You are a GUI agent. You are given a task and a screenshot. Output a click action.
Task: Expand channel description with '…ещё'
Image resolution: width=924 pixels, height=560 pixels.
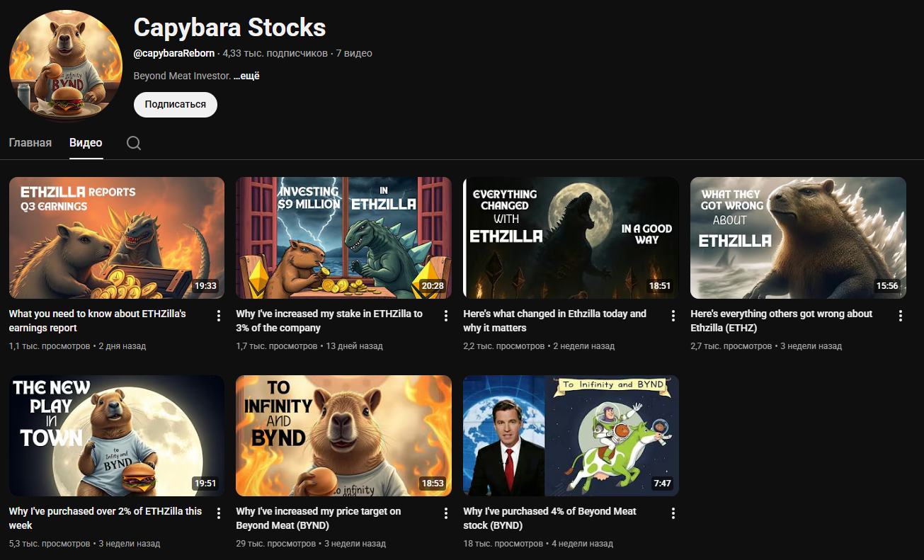coord(246,76)
